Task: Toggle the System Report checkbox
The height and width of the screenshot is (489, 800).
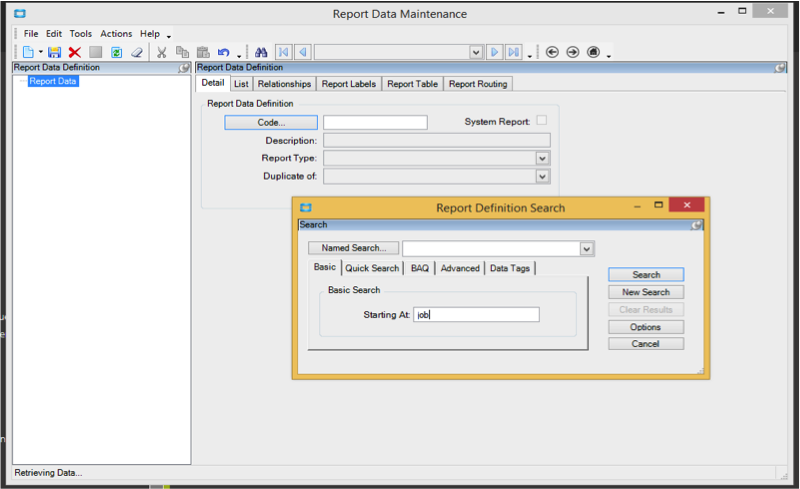Action: click(542, 120)
